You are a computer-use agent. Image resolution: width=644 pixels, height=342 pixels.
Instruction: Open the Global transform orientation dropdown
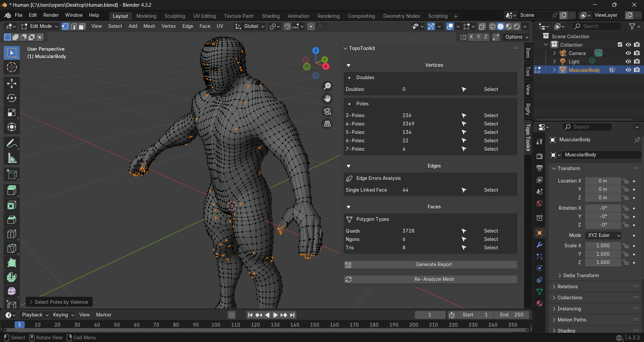click(x=250, y=26)
